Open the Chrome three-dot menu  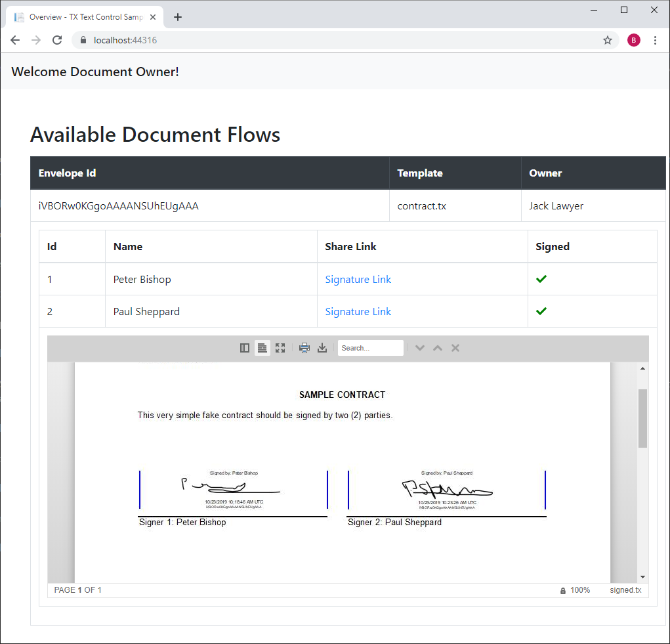pyautogui.click(x=655, y=40)
